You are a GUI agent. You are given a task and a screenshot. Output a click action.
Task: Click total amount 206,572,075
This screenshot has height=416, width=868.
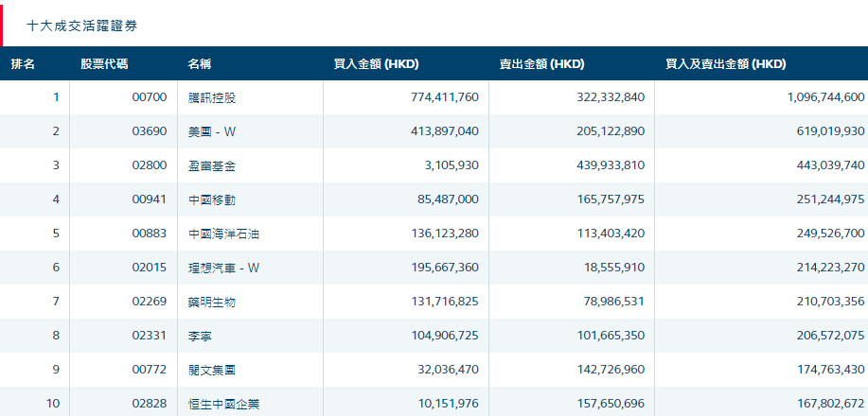click(x=831, y=336)
